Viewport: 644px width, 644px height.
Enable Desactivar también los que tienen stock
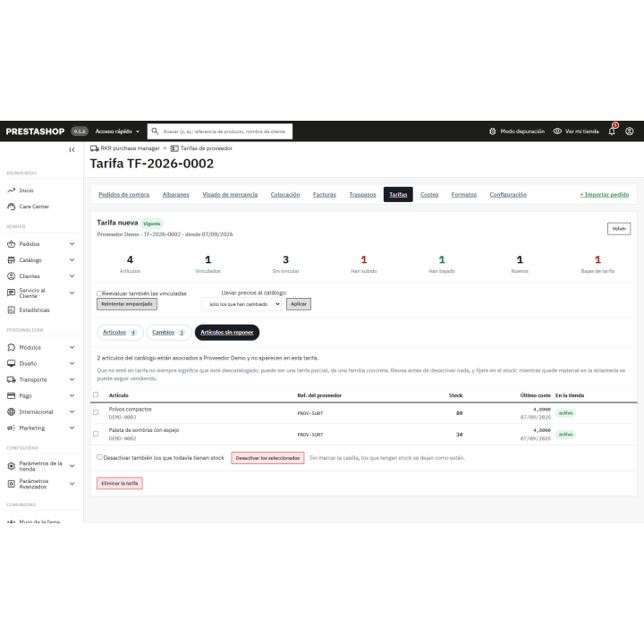click(99, 457)
